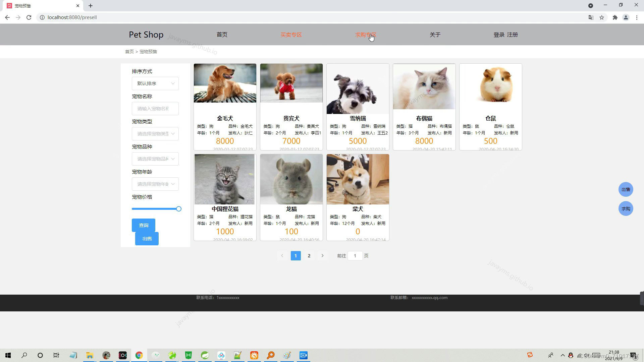Open the 宠物年龄 pet age dropdown
644x362 pixels.
coord(155,184)
